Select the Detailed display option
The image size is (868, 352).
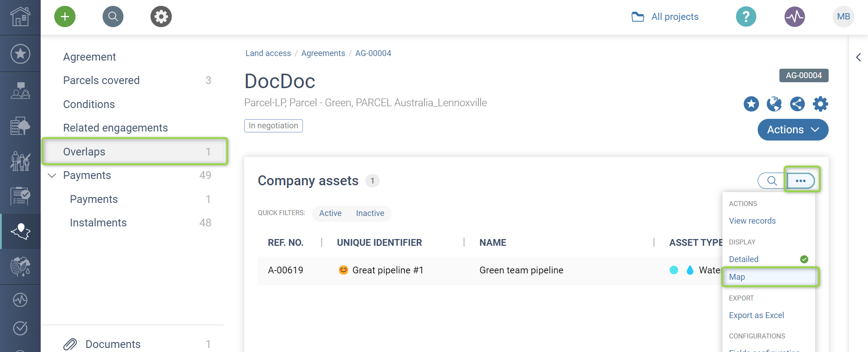click(x=744, y=259)
